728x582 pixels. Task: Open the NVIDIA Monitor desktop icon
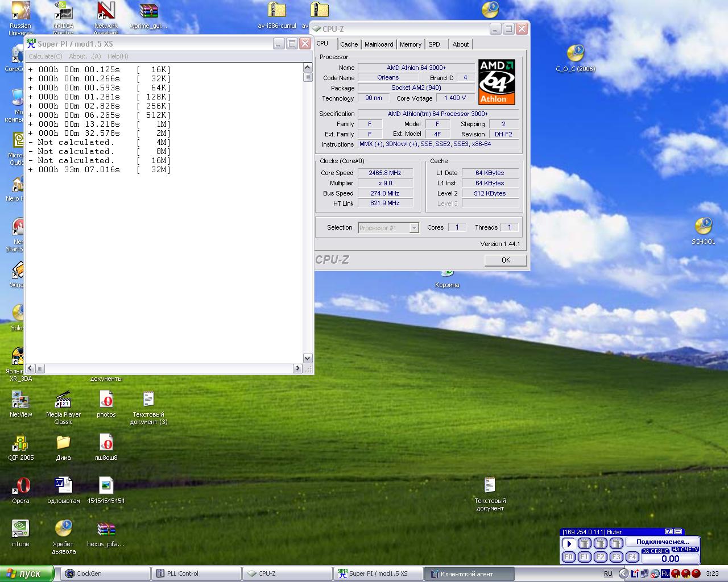coord(63,17)
